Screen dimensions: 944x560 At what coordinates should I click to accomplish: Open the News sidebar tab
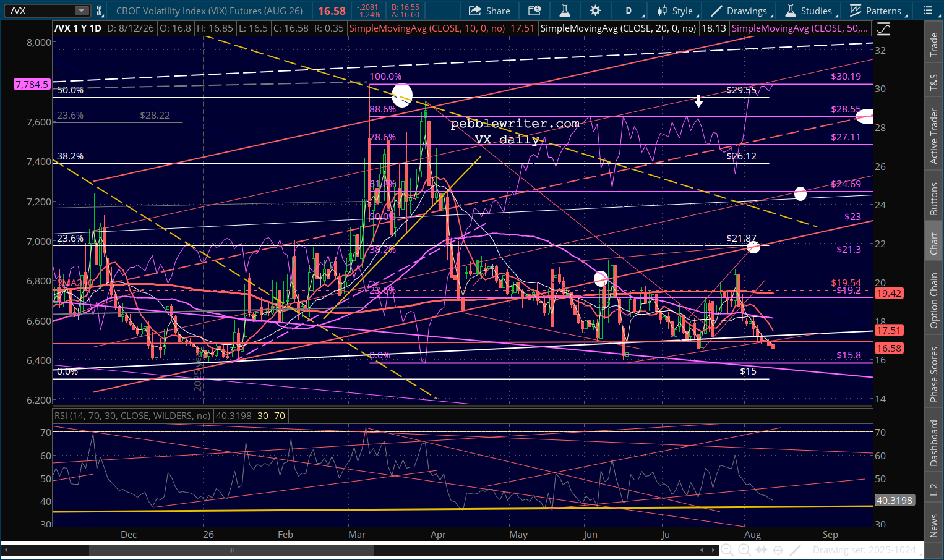[x=934, y=525]
